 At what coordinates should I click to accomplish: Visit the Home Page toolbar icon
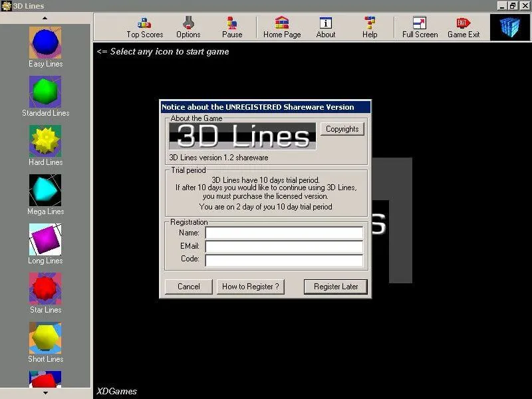282,27
